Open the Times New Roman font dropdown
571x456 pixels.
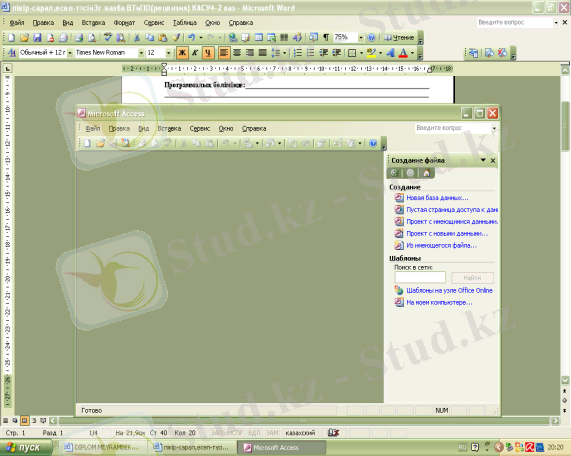tap(141, 53)
